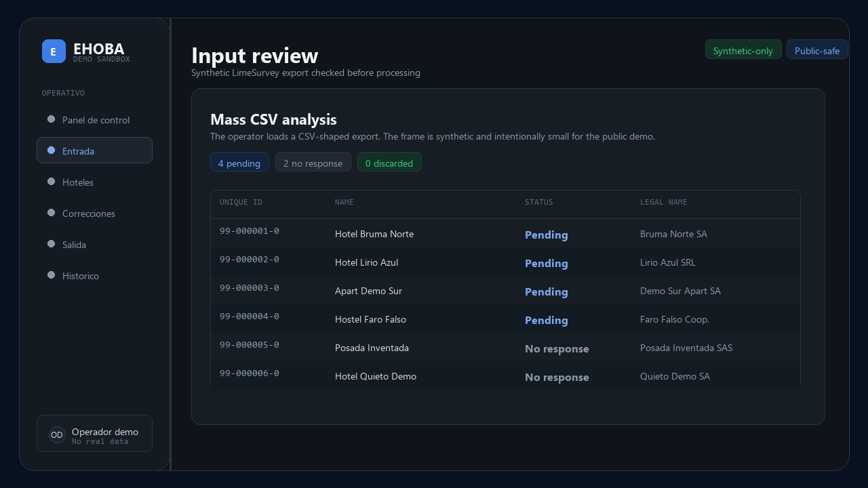This screenshot has width=868, height=488.
Task: Click legal name Posada Inventada SAS
Action: pyautogui.click(x=686, y=348)
